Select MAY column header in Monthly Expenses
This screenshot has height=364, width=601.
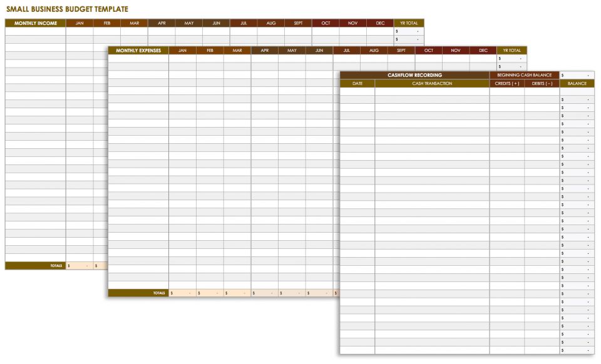tap(292, 51)
